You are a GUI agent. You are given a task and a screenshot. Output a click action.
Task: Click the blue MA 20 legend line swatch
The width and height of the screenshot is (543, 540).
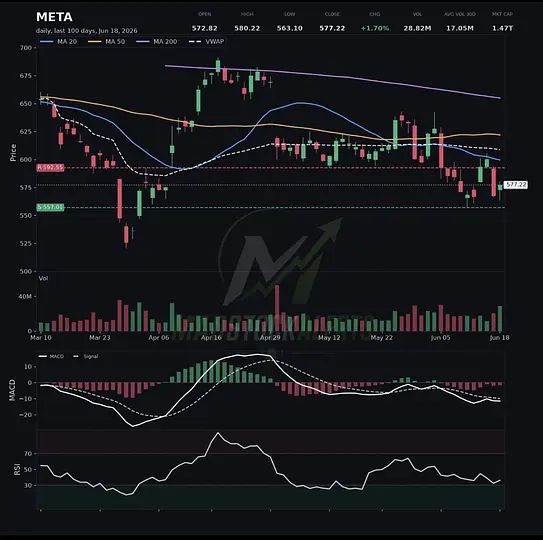click(x=47, y=42)
